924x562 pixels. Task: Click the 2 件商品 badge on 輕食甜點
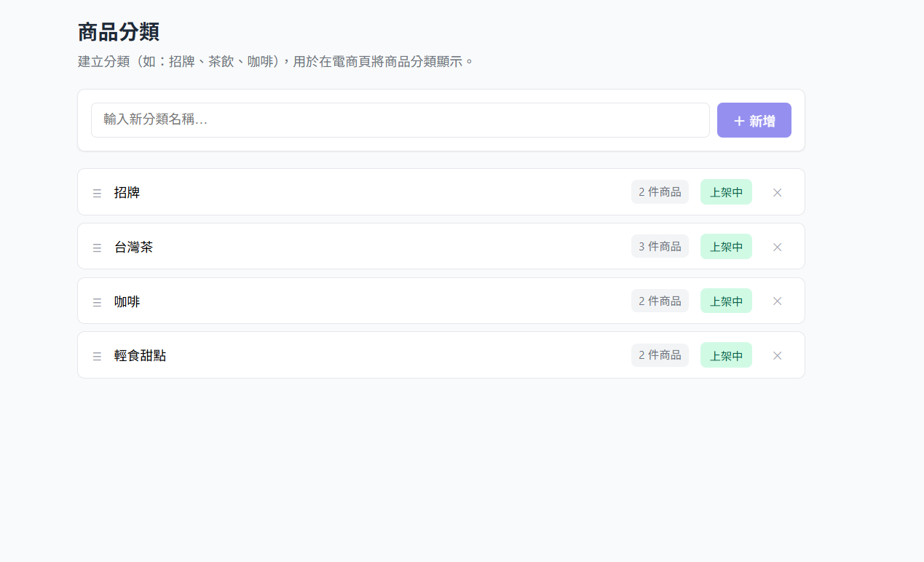[x=660, y=355]
